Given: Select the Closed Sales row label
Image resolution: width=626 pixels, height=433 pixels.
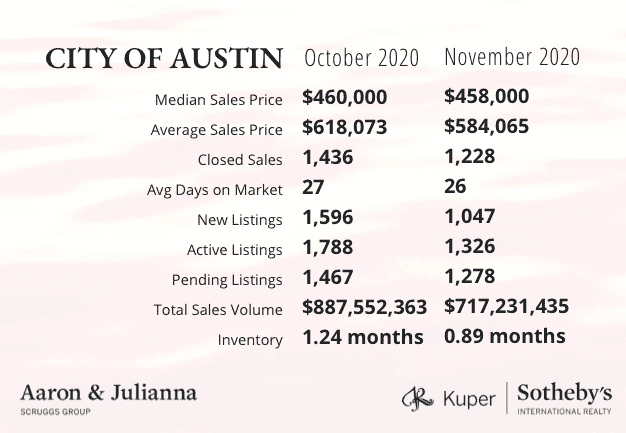Looking at the screenshot, I should coord(240,160).
